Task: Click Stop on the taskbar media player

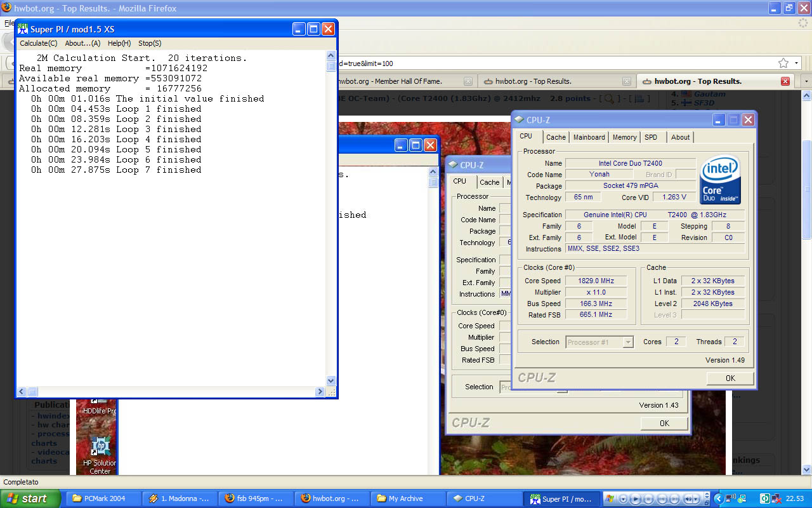Action: [x=648, y=499]
